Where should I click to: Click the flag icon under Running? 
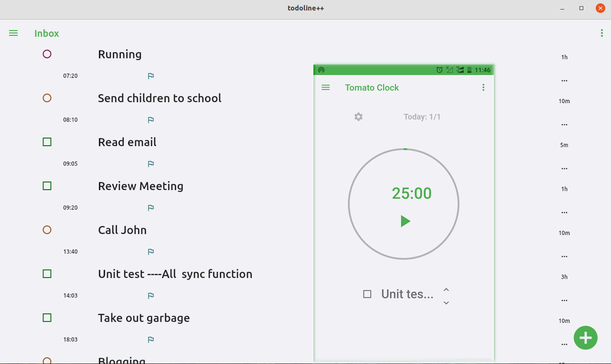150,76
